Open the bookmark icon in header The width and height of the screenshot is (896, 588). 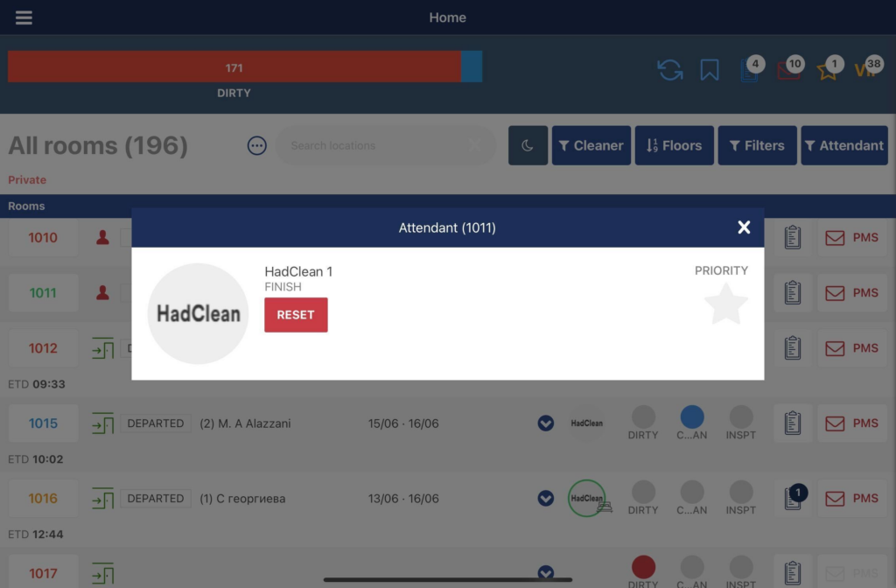tap(710, 70)
